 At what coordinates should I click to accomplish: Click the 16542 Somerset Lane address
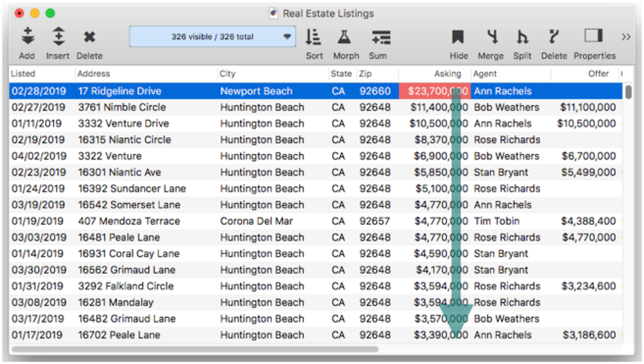coord(129,205)
